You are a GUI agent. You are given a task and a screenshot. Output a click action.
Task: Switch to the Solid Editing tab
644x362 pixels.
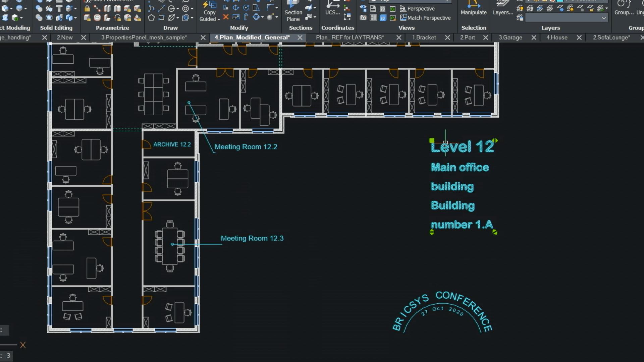point(56,27)
